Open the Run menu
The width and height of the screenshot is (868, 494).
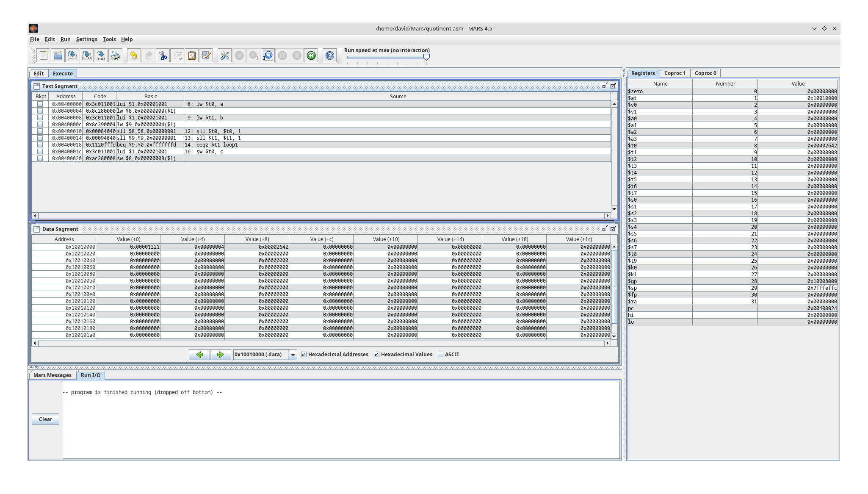(x=65, y=39)
